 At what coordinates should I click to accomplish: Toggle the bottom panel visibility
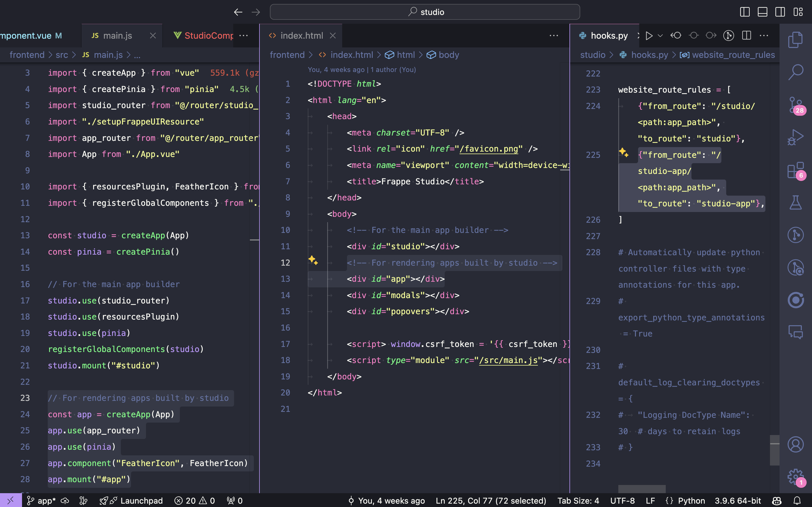click(762, 12)
